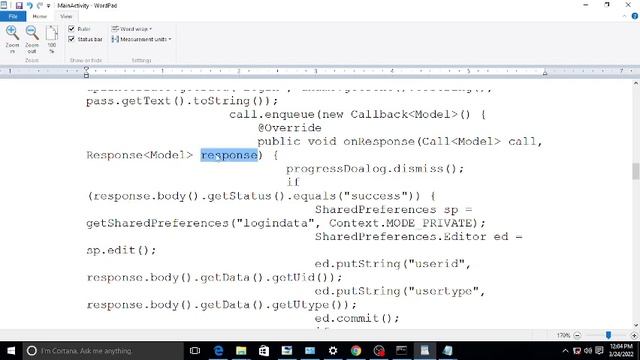Click the text "progressDoalog.dismiss();"
The image size is (640, 360).
(375, 169)
